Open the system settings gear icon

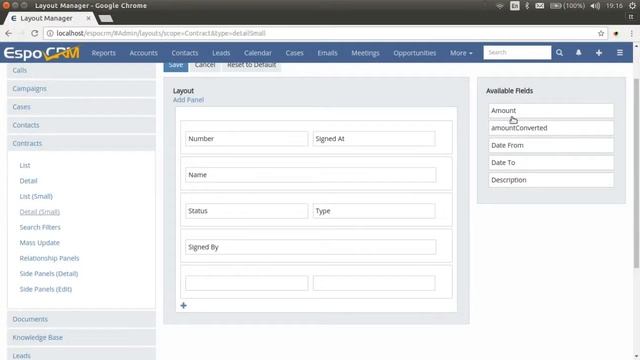(632, 6)
